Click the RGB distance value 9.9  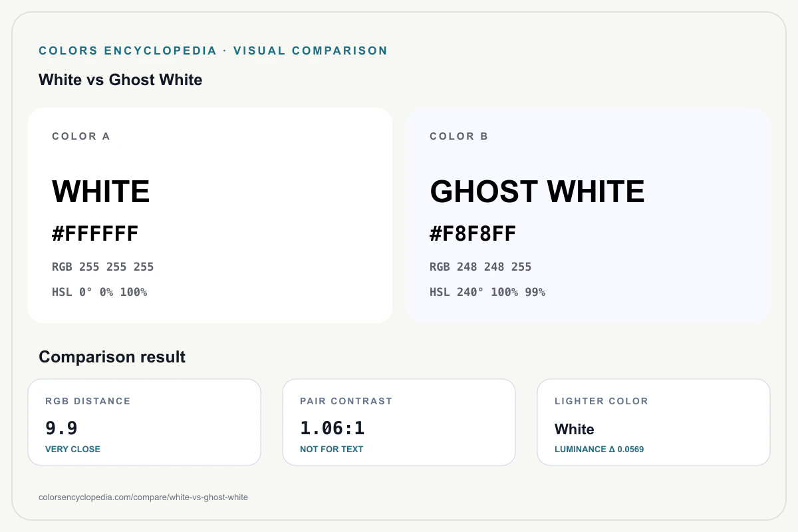[62, 428]
